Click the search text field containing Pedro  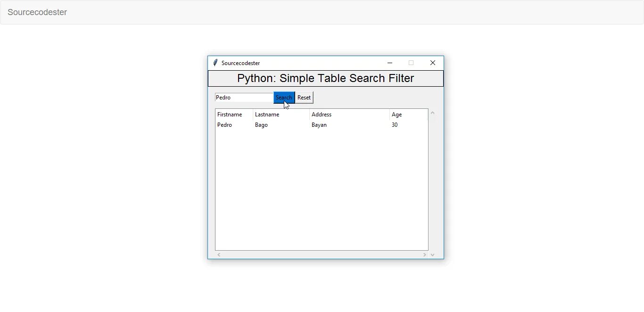click(x=244, y=98)
